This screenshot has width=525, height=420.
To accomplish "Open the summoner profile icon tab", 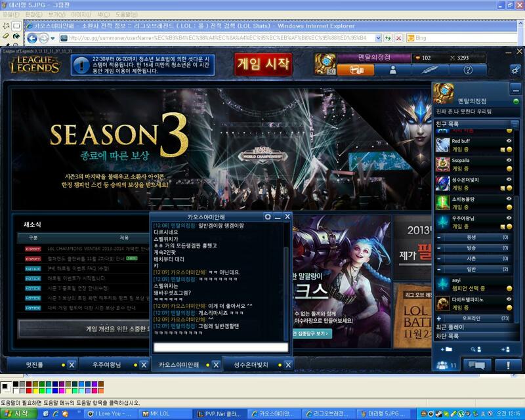I will [x=393, y=70].
